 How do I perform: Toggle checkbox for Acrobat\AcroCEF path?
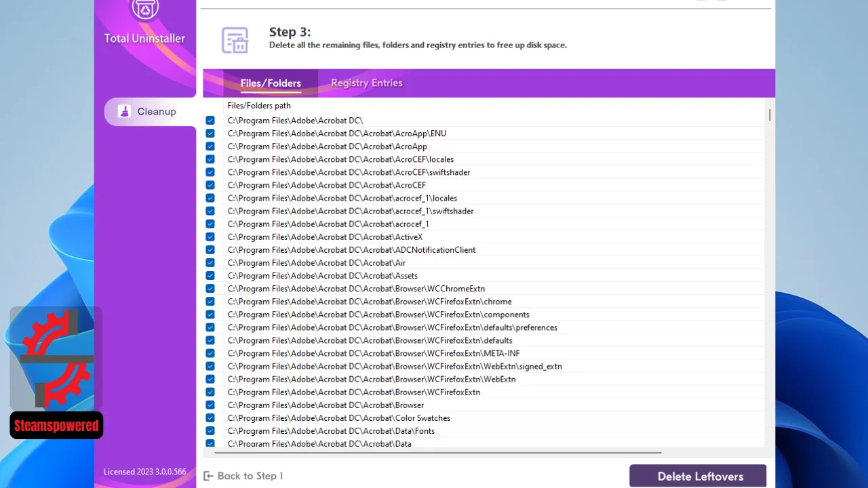point(210,185)
